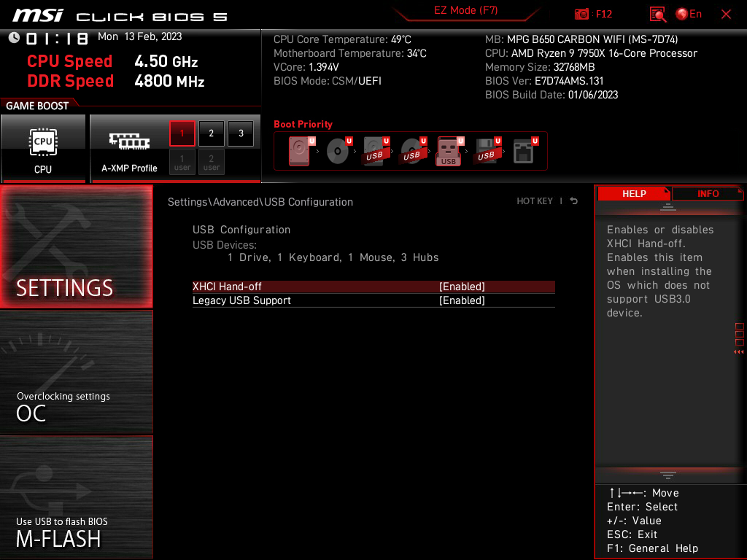Viewport: 747px width, 560px height.
Task: Select A-XMP user profile 2
Action: (212, 163)
